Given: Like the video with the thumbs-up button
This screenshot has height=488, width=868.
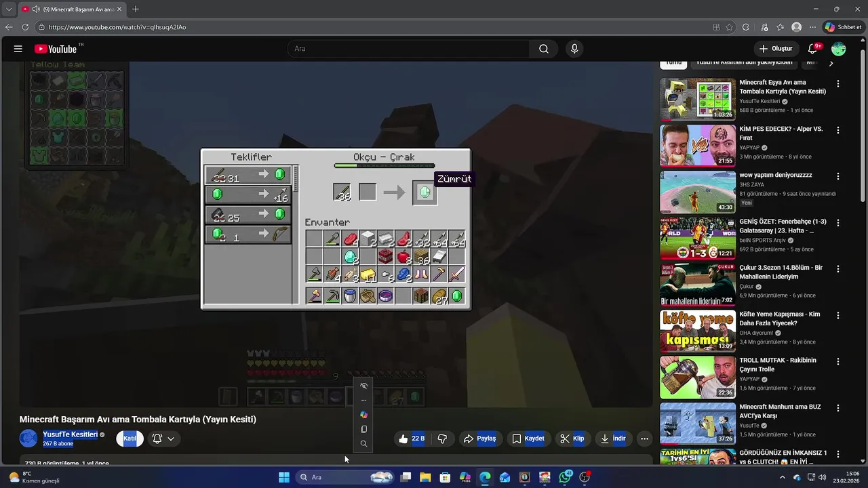Looking at the screenshot, I should point(412,439).
